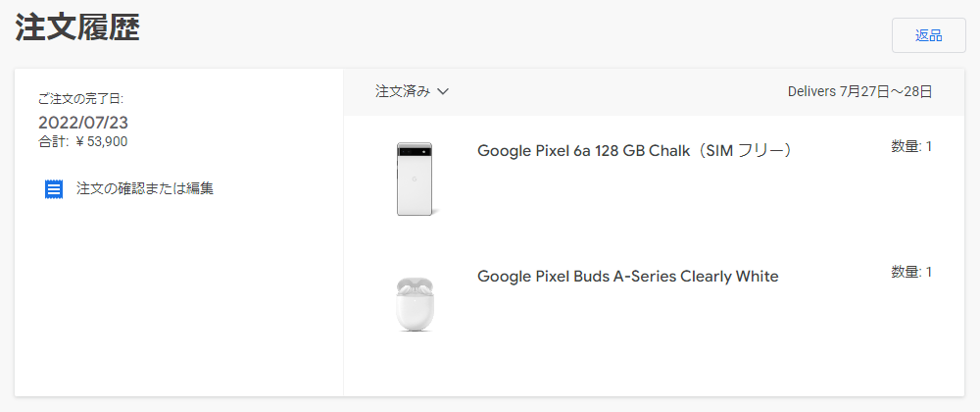Viewport: 980px width, 412px height.
Task: Click the chevron beside 注文済み
Action: coord(443,92)
